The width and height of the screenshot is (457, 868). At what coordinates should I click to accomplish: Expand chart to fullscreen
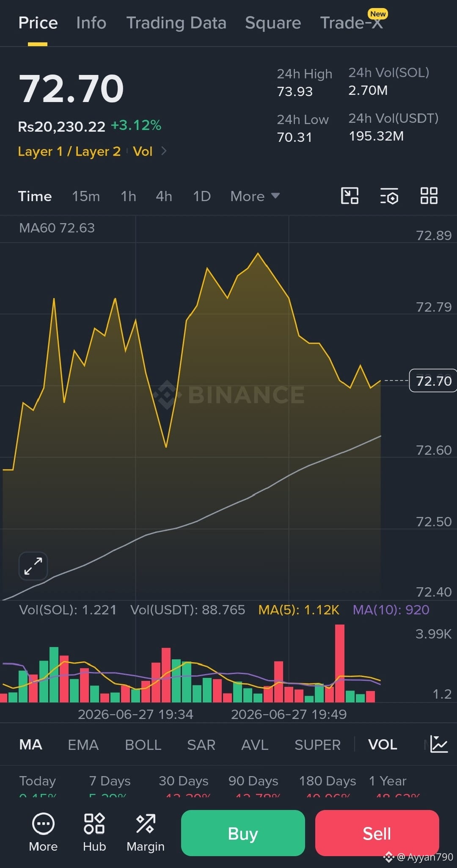pos(33,566)
